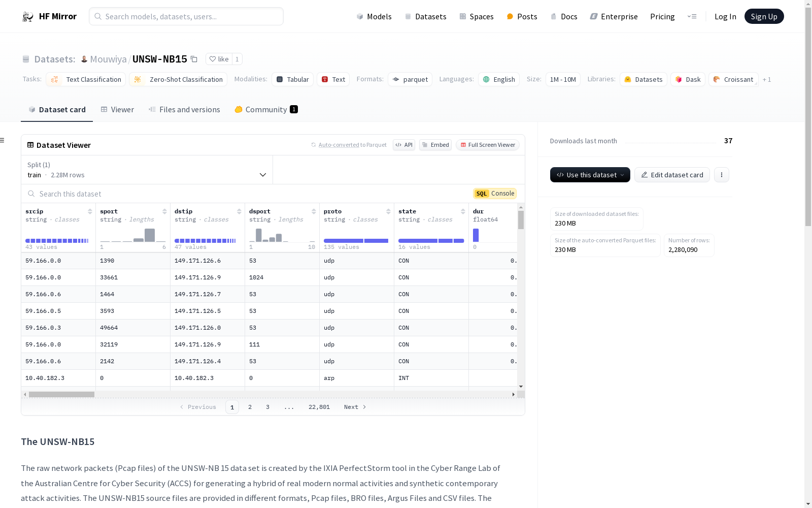Switch to the Viewer tab
812x508 pixels.
(117, 109)
